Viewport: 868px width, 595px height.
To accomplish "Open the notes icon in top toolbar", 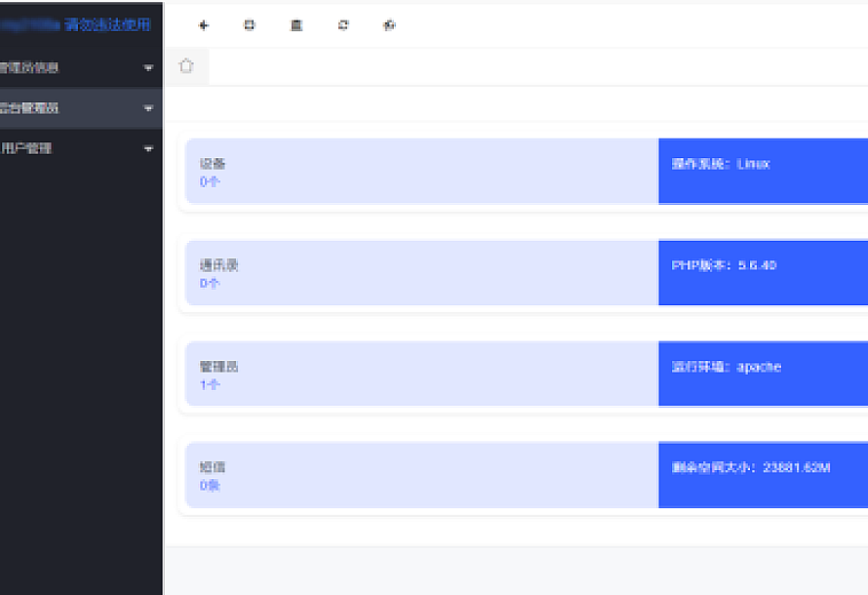I will (x=296, y=25).
